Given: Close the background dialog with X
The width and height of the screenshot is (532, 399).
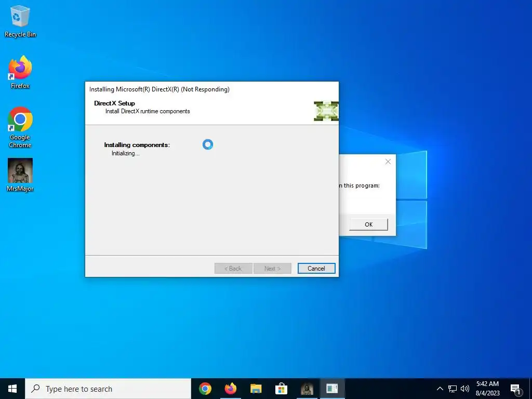Looking at the screenshot, I should click(388, 162).
